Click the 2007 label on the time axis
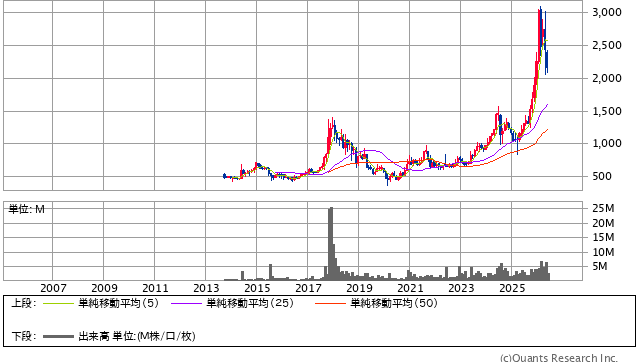Image resolution: width=638 pixels, height=362 pixels. (x=53, y=288)
